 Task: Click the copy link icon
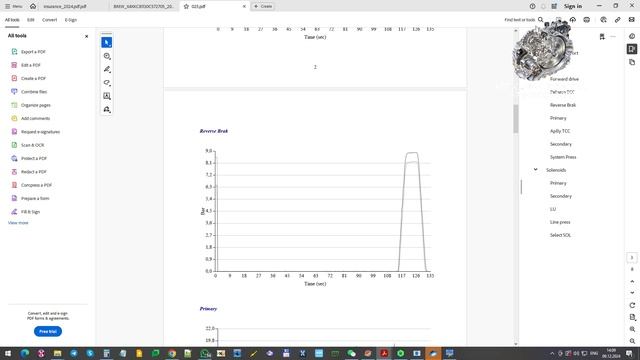tap(618, 20)
